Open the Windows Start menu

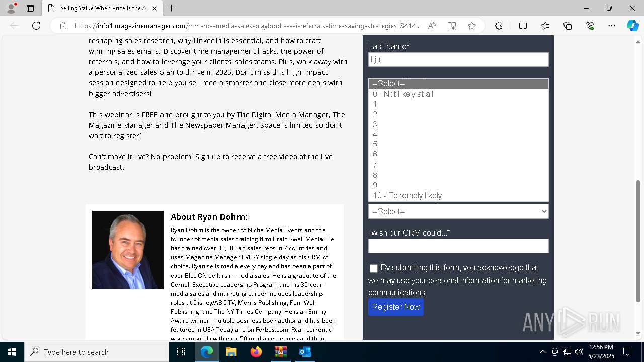click(12, 352)
